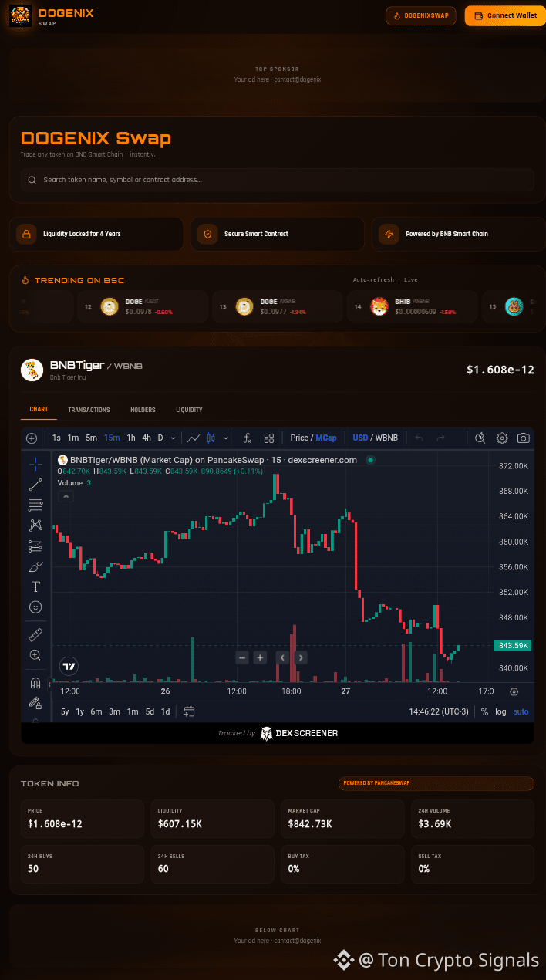Take a chart snapshot with camera icon

pos(524,438)
